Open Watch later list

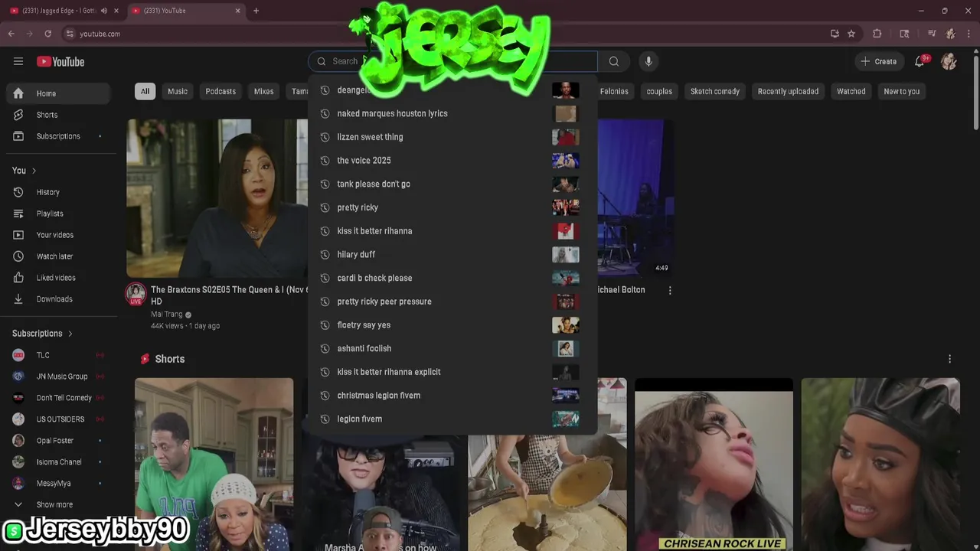tap(59, 256)
